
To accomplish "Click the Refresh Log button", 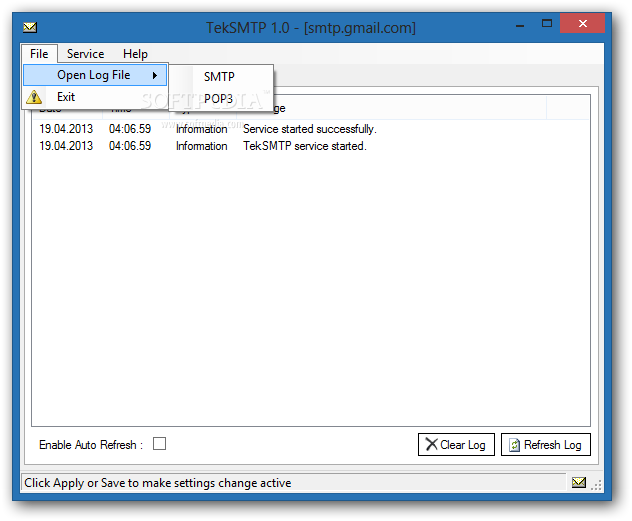I will [546, 444].
